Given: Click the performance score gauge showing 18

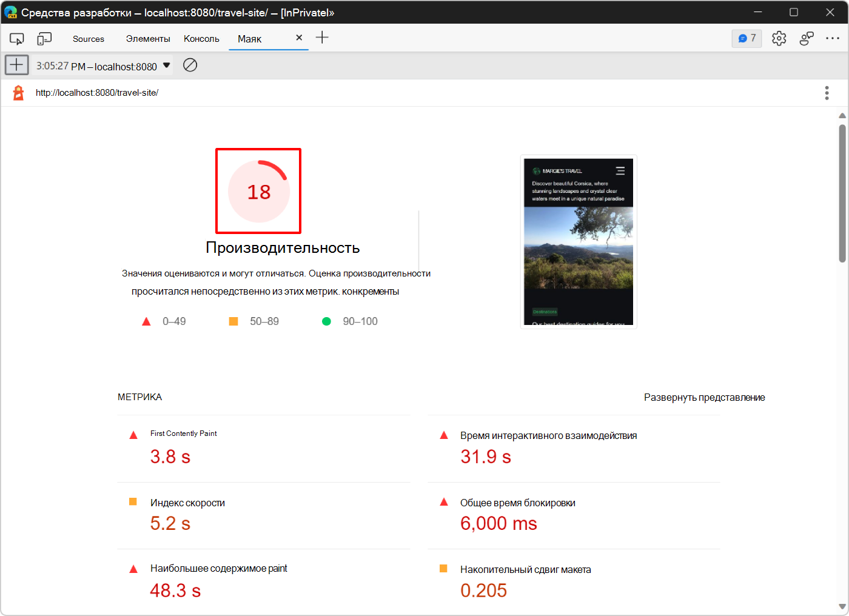Looking at the screenshot, I should click(258, 190).
